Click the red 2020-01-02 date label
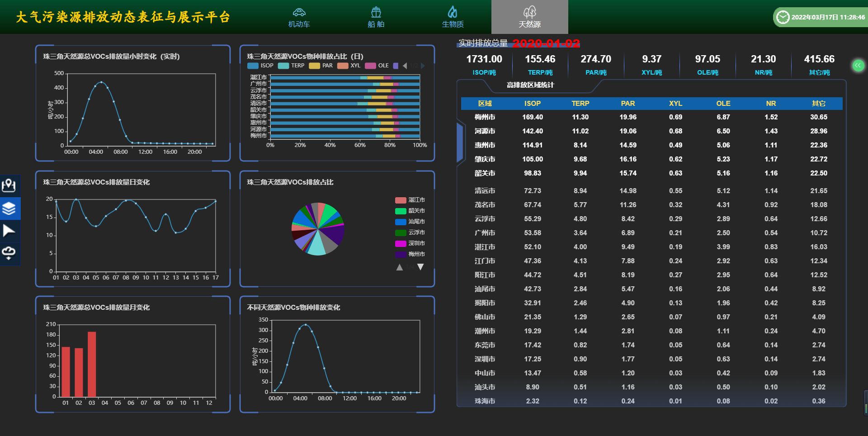Screen dimensions: 868x436 click(x=546, y=43)
